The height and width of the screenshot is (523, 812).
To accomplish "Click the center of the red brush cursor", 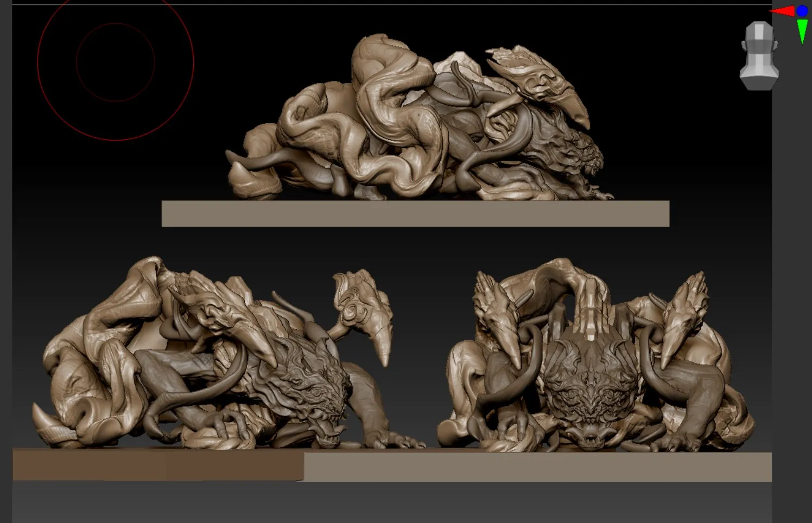I will pos(116,62).
